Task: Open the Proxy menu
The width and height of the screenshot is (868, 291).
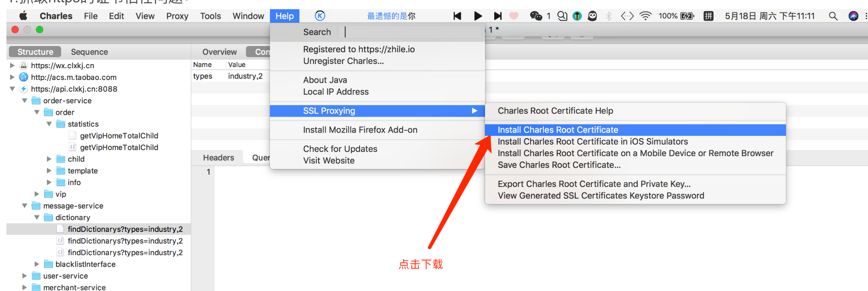Action: pos(177,16)
